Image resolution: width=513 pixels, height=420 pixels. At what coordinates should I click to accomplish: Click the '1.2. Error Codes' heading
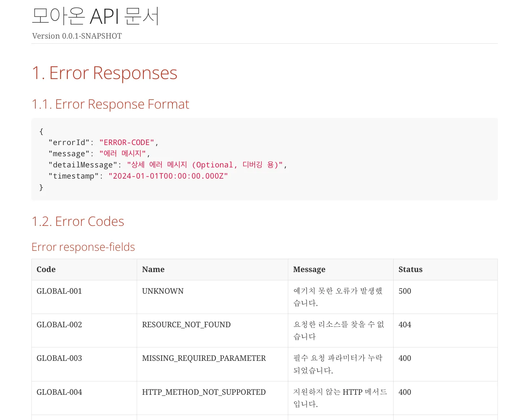pyautogui.click(x=78, y=222)
